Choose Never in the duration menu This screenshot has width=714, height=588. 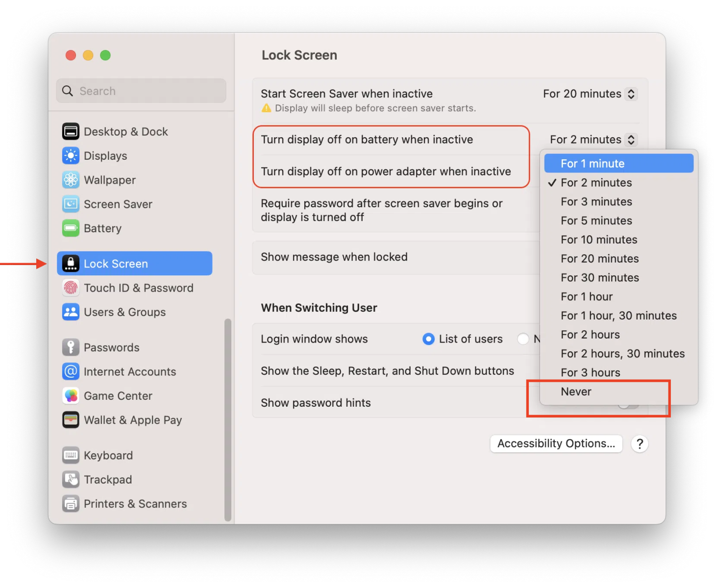(618, 391)
